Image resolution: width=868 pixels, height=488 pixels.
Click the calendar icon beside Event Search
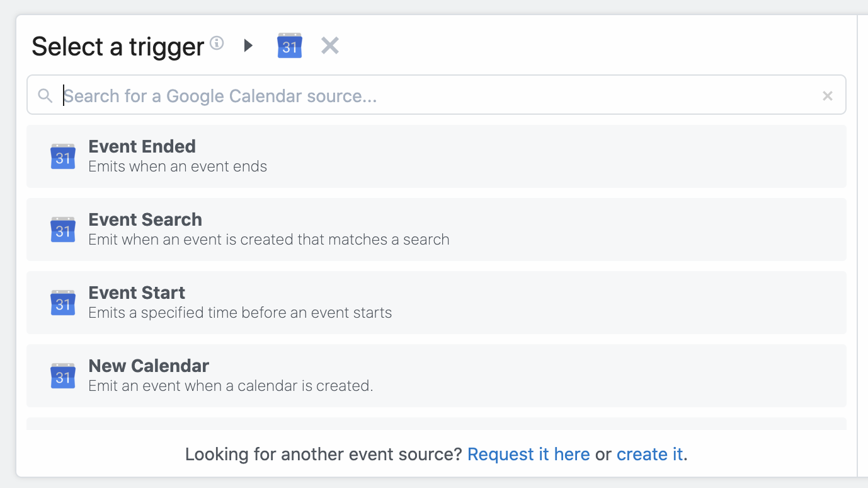(x=62, y=229)
